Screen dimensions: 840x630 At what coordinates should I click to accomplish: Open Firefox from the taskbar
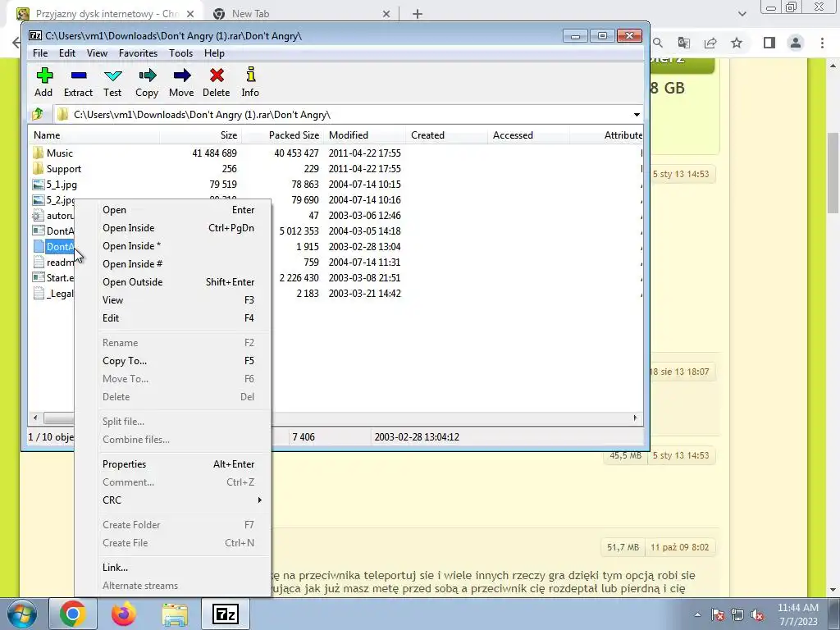124,614
